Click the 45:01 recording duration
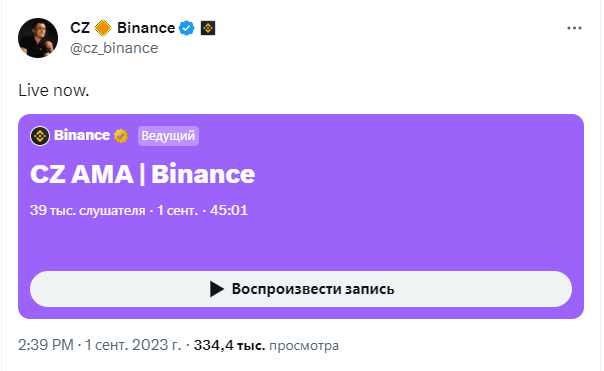Screen dimensions: 604x371 (229, 210)
